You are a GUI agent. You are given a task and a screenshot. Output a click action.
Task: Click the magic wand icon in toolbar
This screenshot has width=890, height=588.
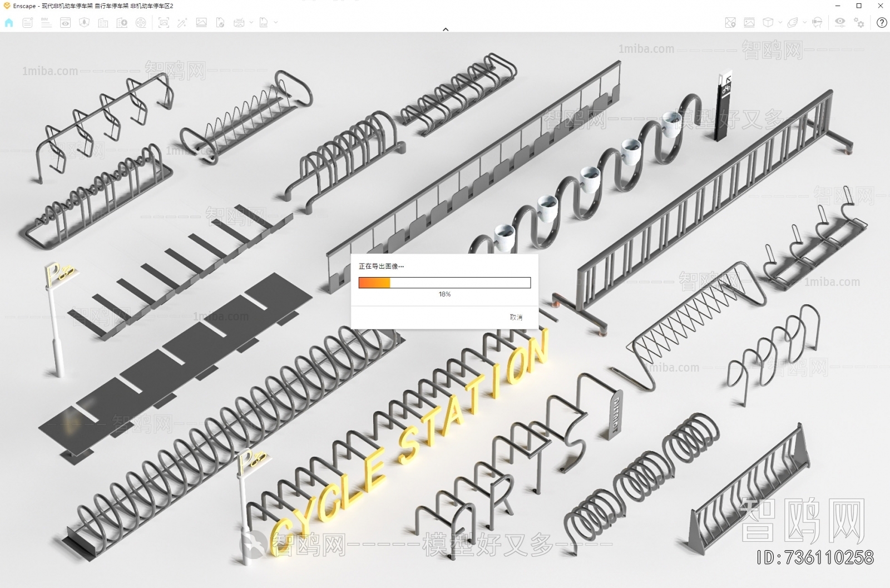click(x=182, y=23)
